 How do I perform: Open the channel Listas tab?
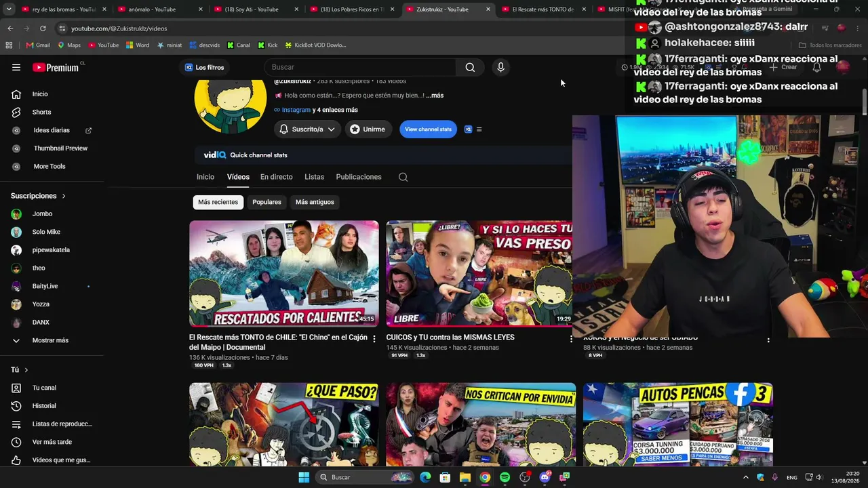314,177
